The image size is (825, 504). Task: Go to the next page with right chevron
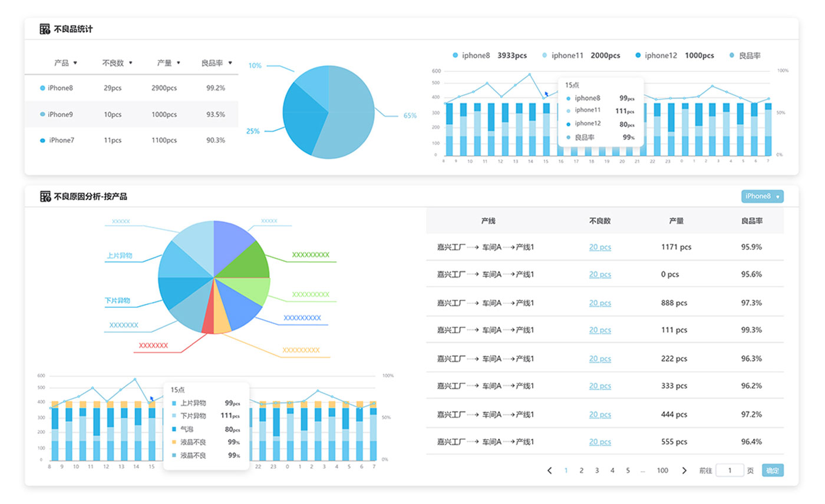[x=684, y=470]
